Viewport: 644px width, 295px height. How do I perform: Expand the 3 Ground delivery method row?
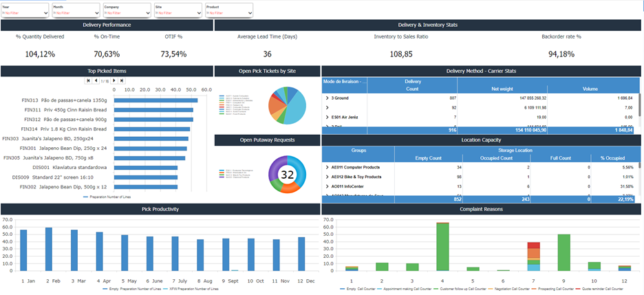(327, 98)
